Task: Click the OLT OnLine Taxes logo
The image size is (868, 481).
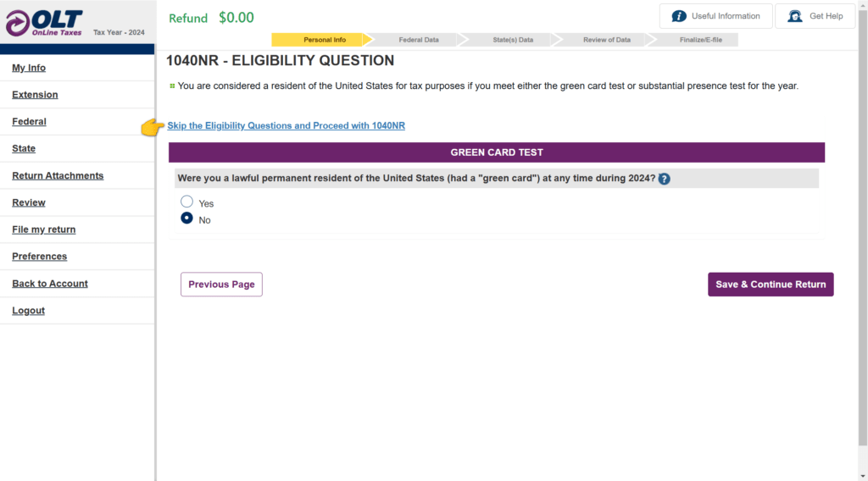Action: click(x=44, y=23)
